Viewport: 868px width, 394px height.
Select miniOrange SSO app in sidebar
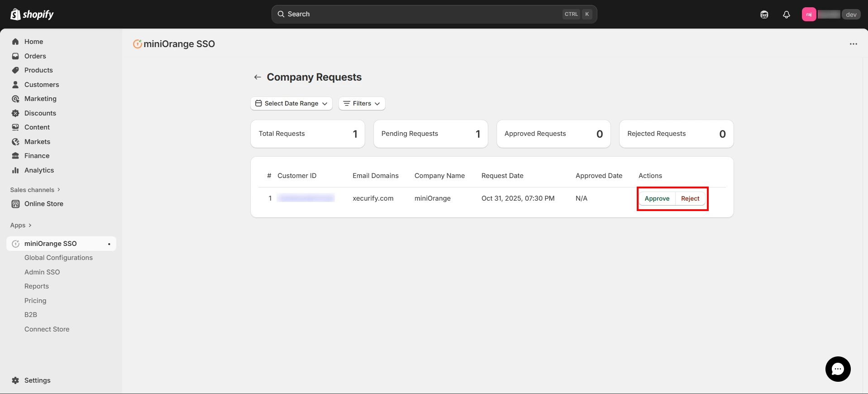61,244
